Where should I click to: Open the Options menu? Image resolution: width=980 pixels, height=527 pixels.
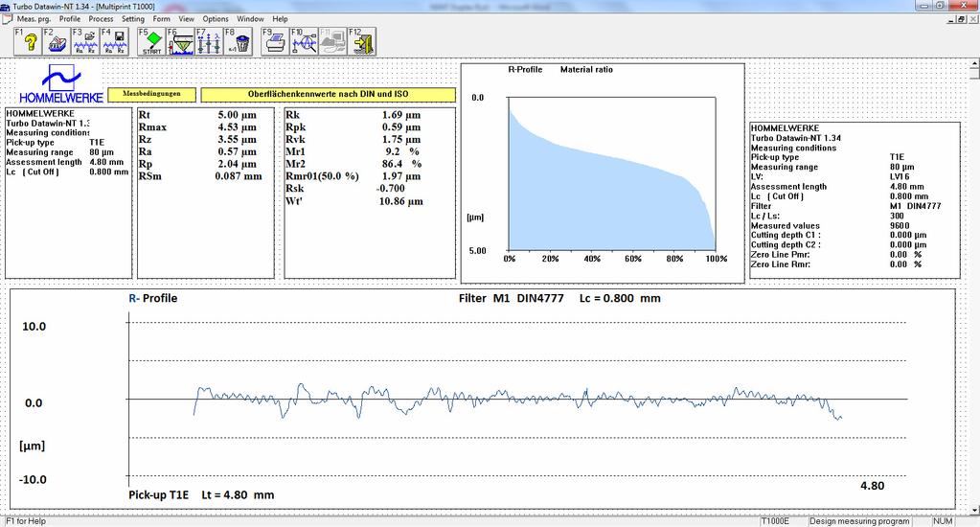[215, 19]
